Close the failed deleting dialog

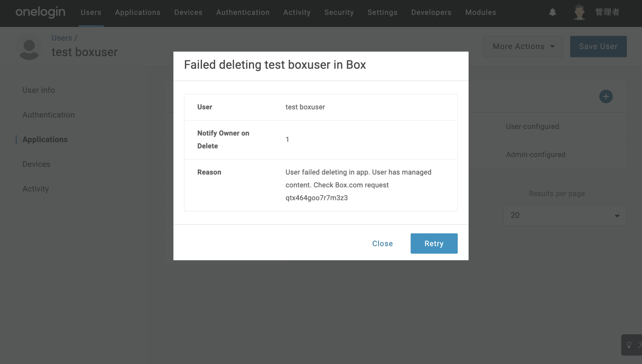tap(382, 243)
